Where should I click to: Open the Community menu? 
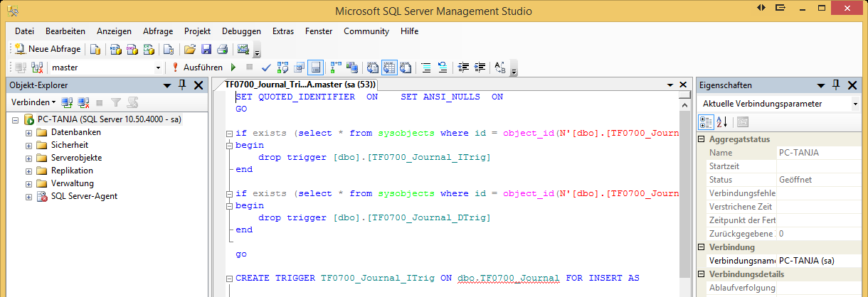[366, 31]
